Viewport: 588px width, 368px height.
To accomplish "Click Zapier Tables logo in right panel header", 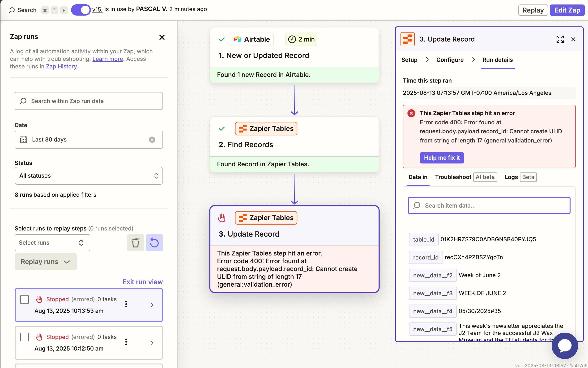I will coord(408,39).
